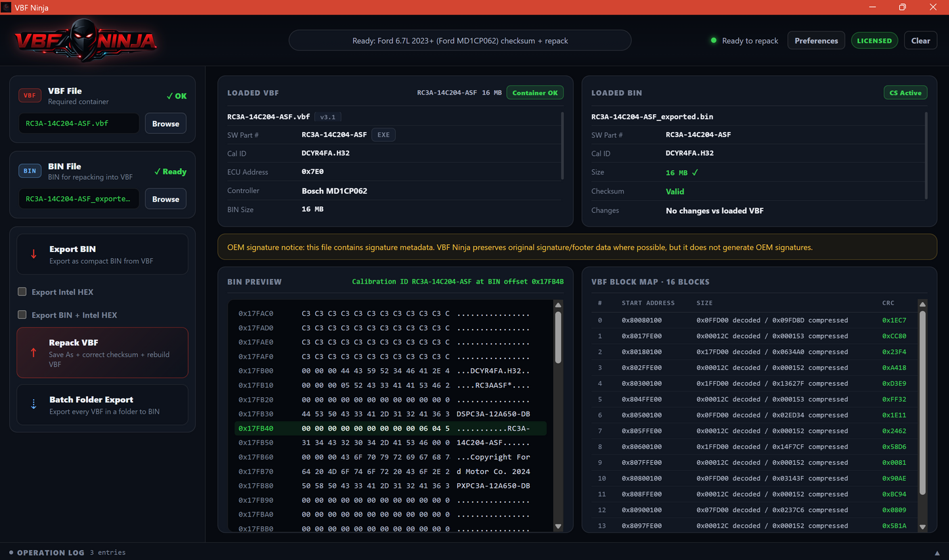
Task: Expand the operation log with the arrow
Action: point(937,553)
